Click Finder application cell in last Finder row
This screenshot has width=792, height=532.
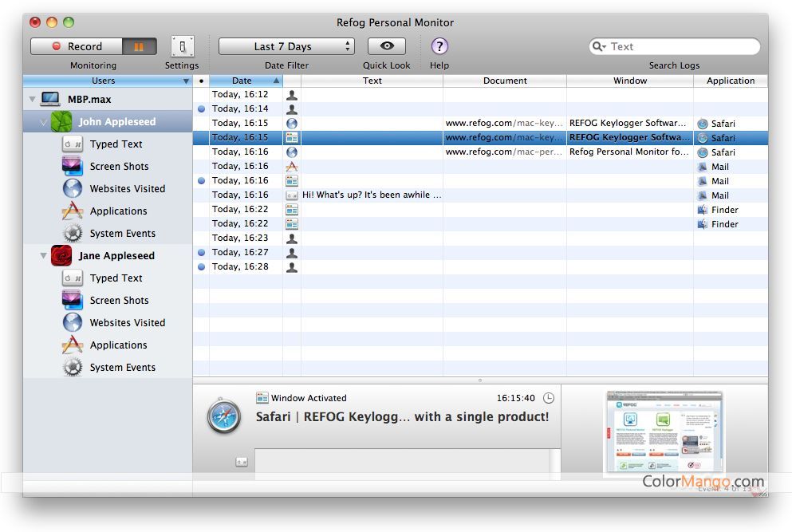coord(731,224)
